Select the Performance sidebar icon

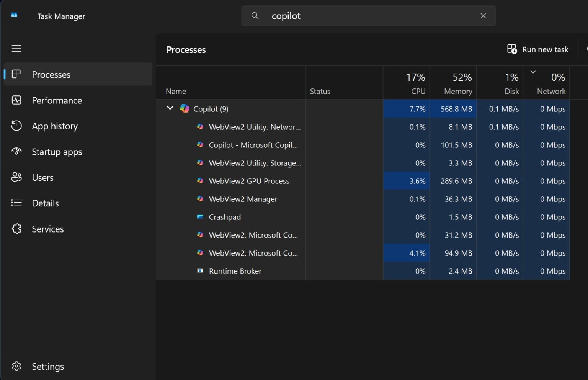pyautogui.click(x=16, y=100)
